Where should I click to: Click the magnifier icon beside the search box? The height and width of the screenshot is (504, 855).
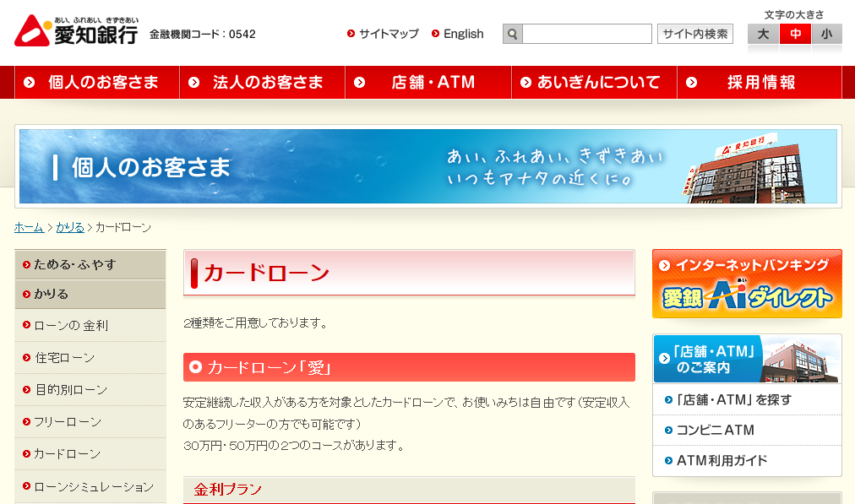513,34
